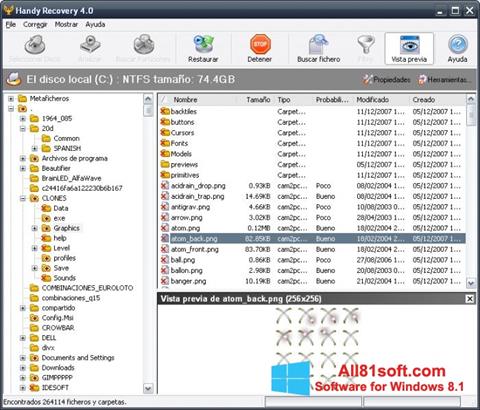Click the banger.png file icon
Screen dimensions: 480x410
(x=165, y=281)
